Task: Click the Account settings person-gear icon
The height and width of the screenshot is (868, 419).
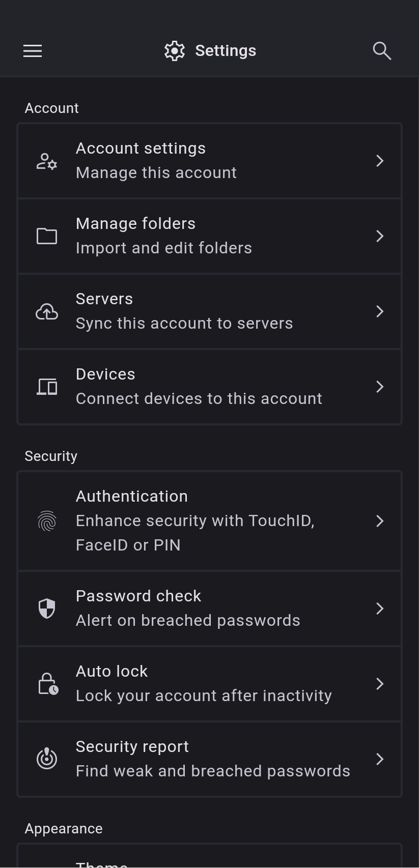Action: point(47,161)
